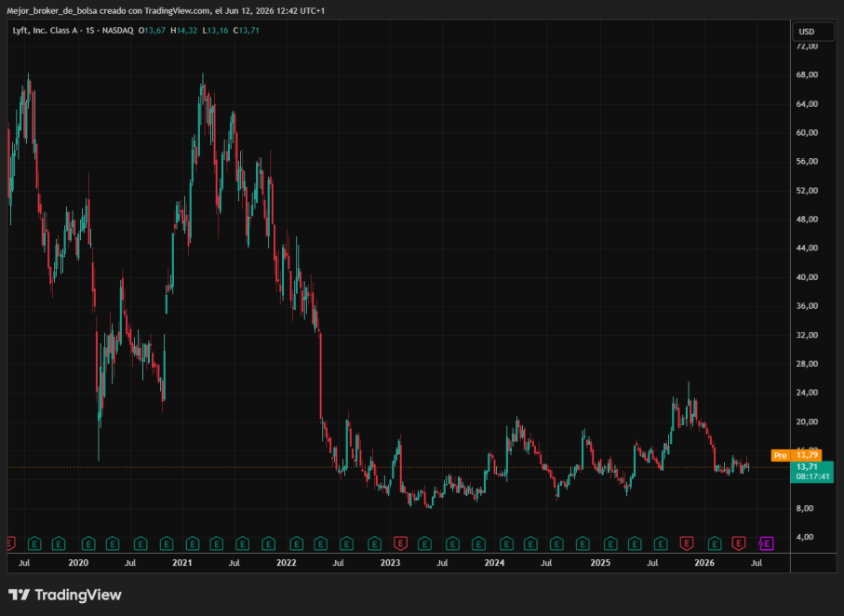
Task: Open the May 2022 earnings marker
Action: (x=320, y=543)
